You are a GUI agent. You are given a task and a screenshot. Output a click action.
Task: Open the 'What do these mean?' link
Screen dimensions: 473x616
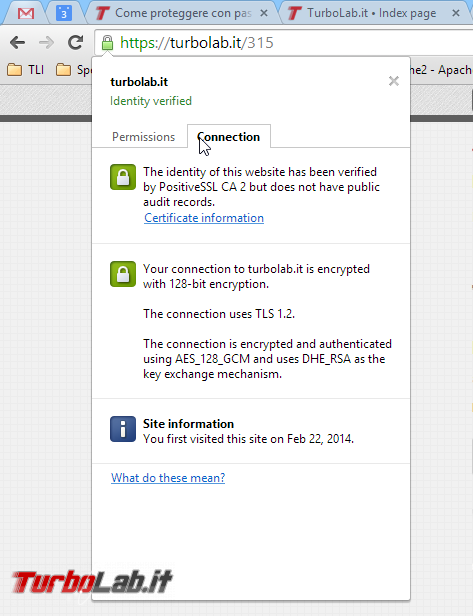168,478
